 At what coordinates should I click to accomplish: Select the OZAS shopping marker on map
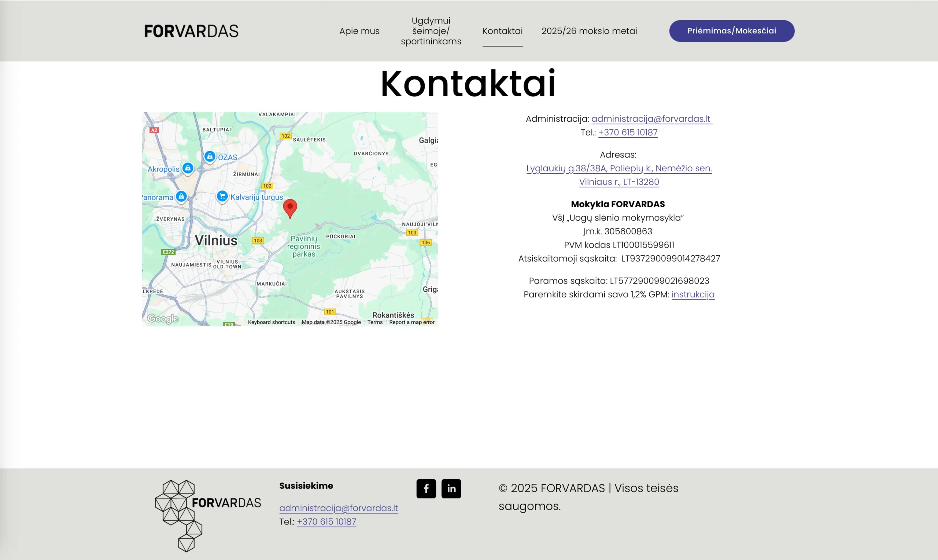point(210,156)
